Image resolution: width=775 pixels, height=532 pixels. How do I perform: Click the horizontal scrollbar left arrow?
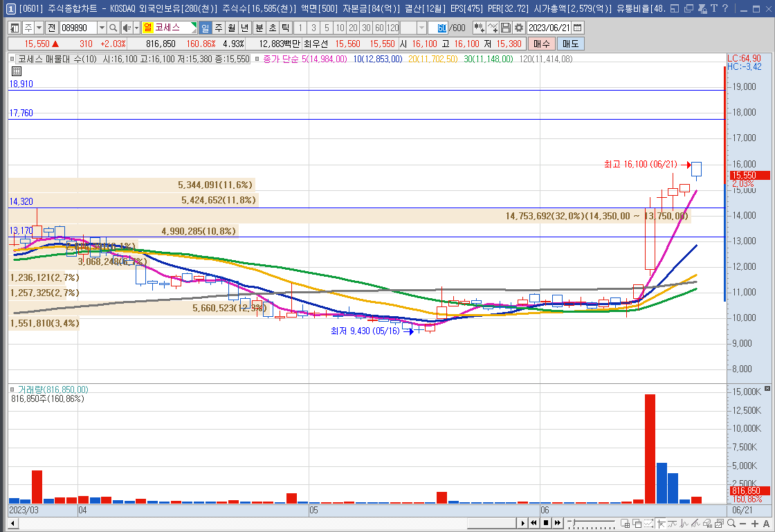13,523
